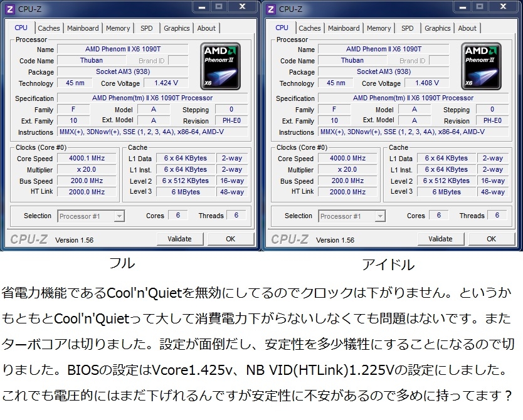Viewport: 523px width, 420px height.
Task: Click the Threads count in the フル window
Action: click(236, 216)
